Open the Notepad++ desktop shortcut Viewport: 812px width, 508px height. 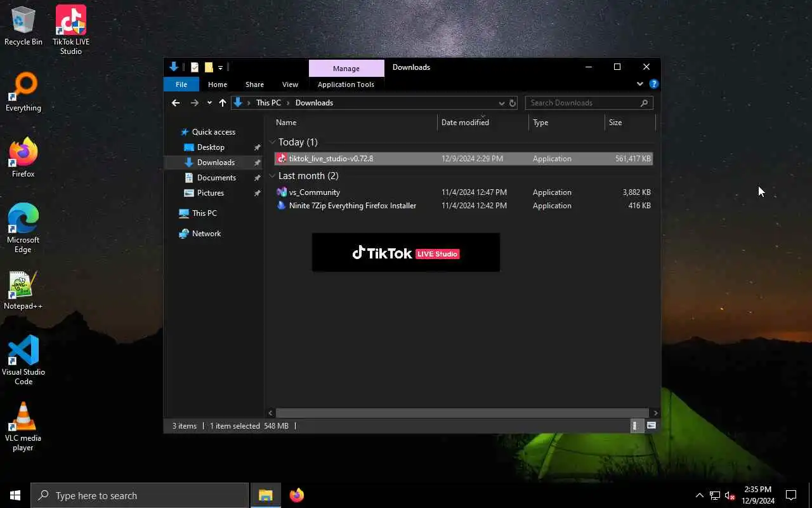(x=23, y=291)
